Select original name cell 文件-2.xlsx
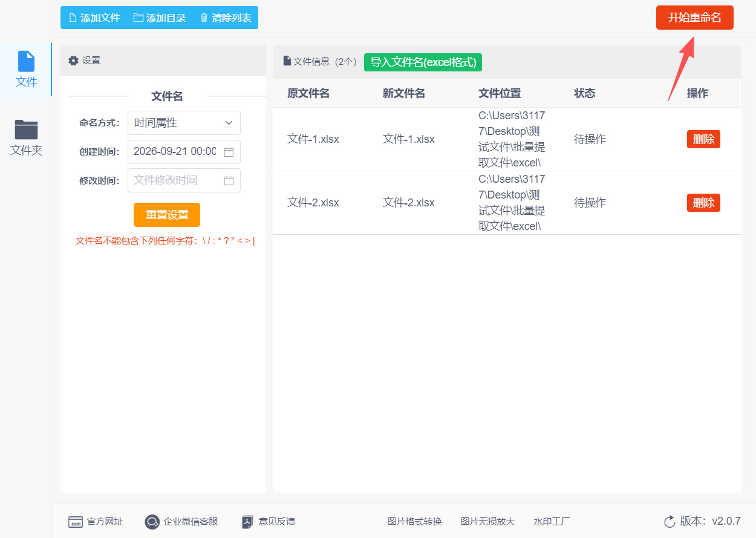Image resolution: width=756 pixels, height=538 pixels. (x=313, y=203)
